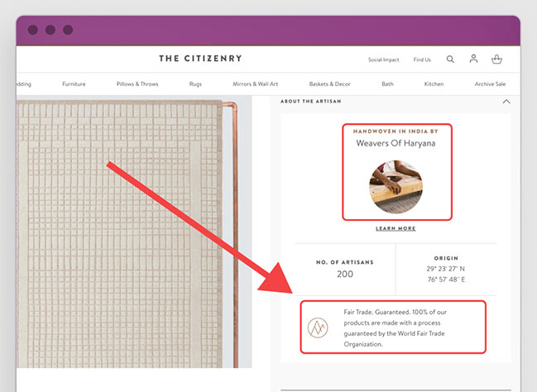Collapse the About the Artisan section

[x=506, y=102]
